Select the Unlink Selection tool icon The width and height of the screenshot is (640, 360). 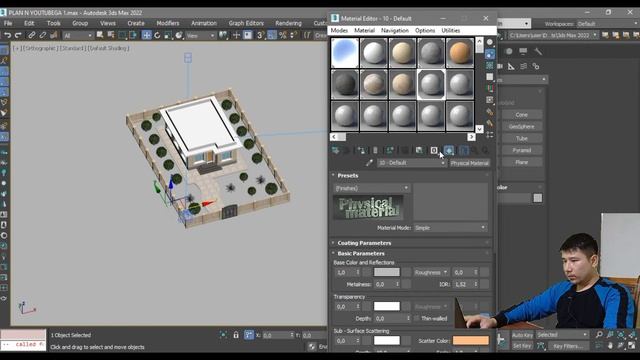tap(42, 36)
